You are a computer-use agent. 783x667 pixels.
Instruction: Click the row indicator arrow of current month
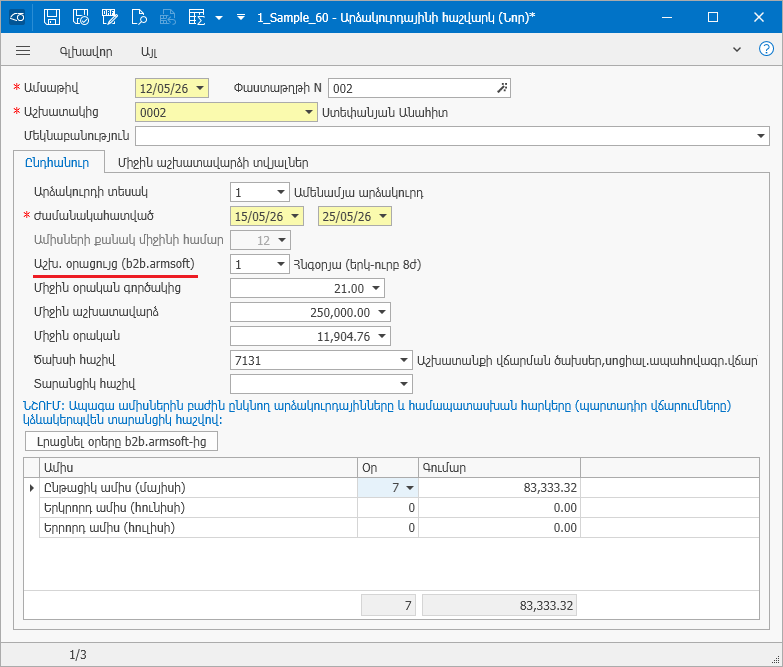[32, 488]
